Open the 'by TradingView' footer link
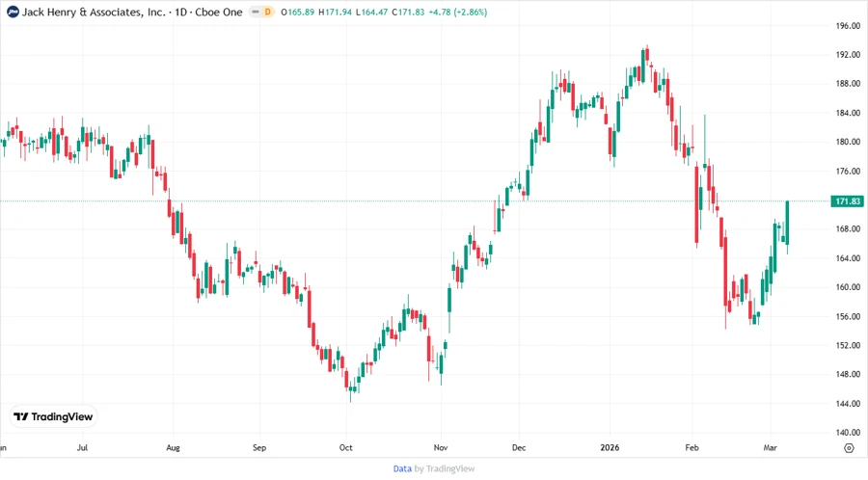The height and width of the screenshot is (480, 868). 445,469
